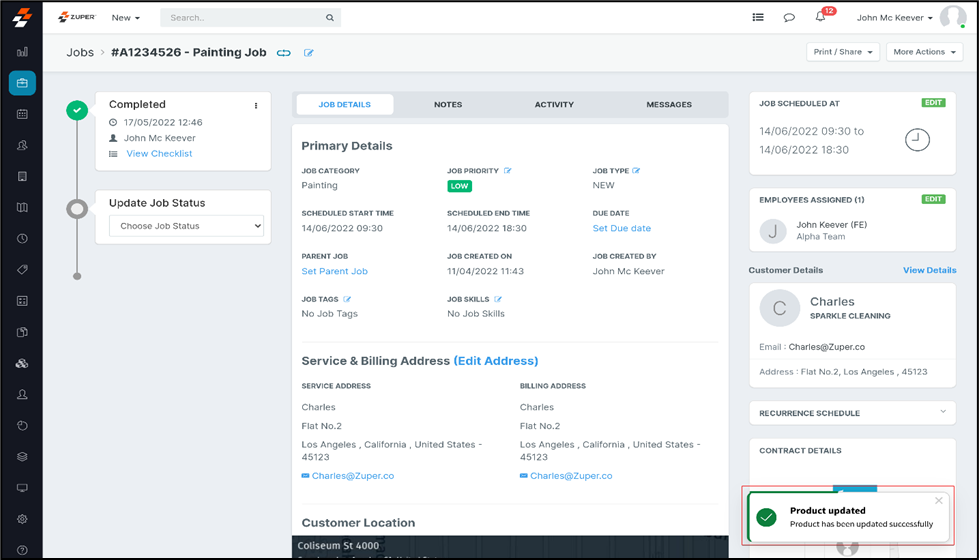
Task: Click the three-dot menu on Completed card
Action: pos(256,105)
